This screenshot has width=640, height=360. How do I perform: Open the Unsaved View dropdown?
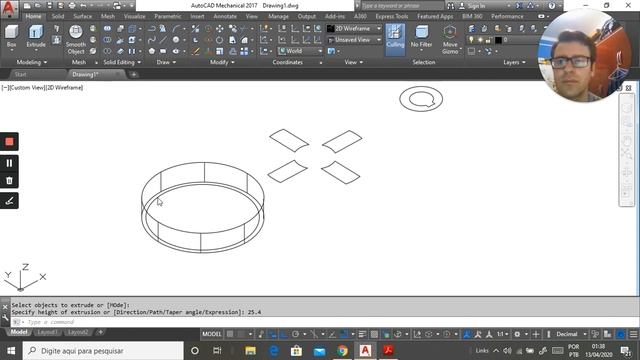(x=354, y=40)
